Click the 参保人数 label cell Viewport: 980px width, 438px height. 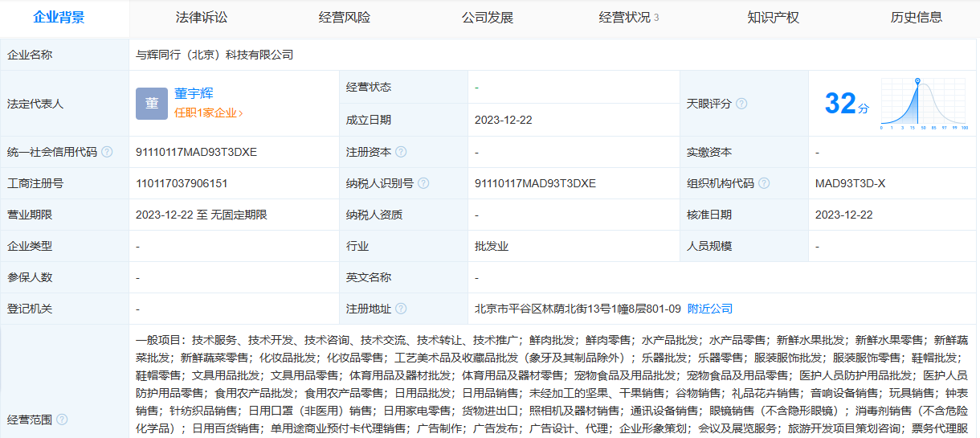64,277
